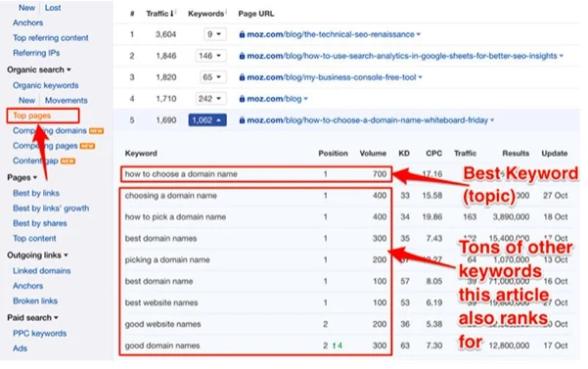The image size is (588, 369).
Task: Open Anchors under Outgoing links
Action: click(x=27, y=286)
